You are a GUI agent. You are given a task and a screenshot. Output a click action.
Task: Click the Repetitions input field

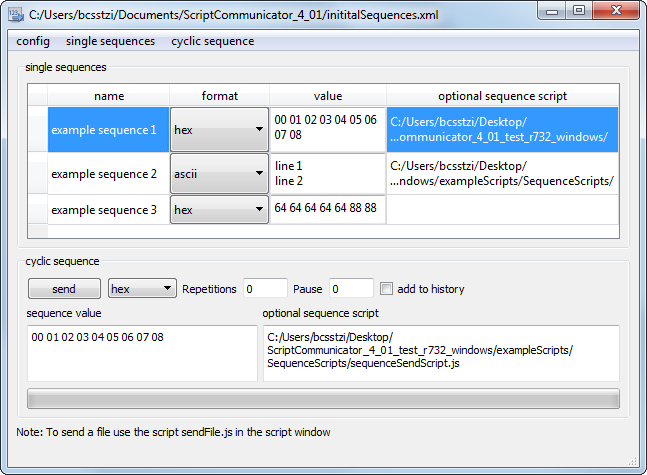pyautogui.click(x=265, y=288)
